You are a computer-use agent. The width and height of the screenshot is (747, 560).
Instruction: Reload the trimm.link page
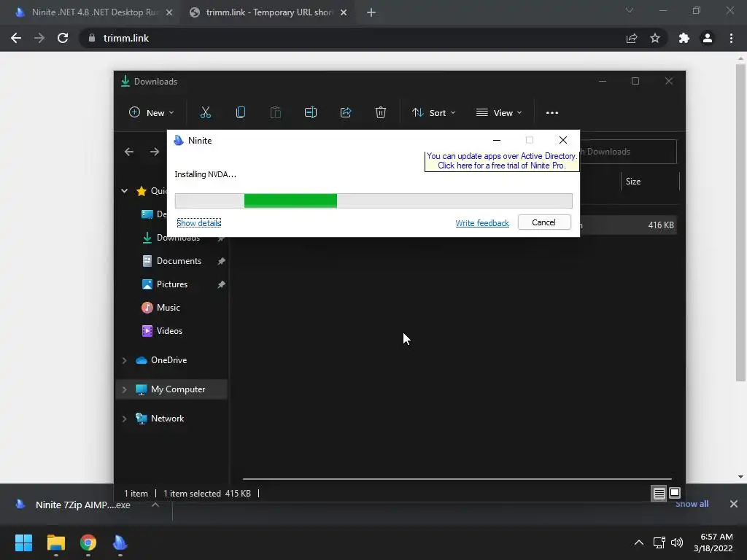click(63, 38)
